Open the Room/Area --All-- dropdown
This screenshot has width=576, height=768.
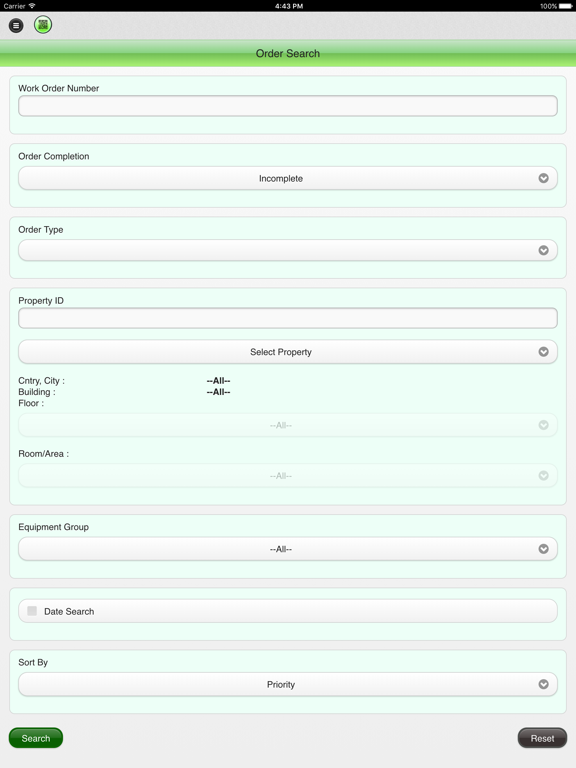[x=288, y=476]
